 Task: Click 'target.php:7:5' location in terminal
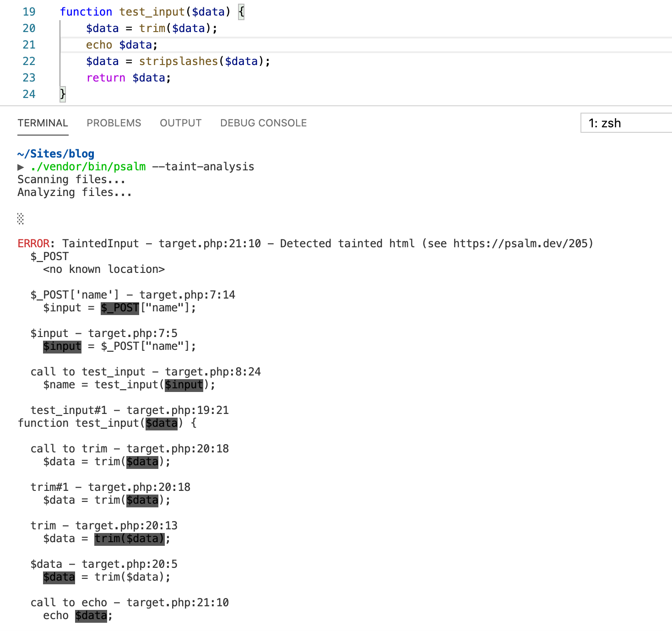click(133, 333)
